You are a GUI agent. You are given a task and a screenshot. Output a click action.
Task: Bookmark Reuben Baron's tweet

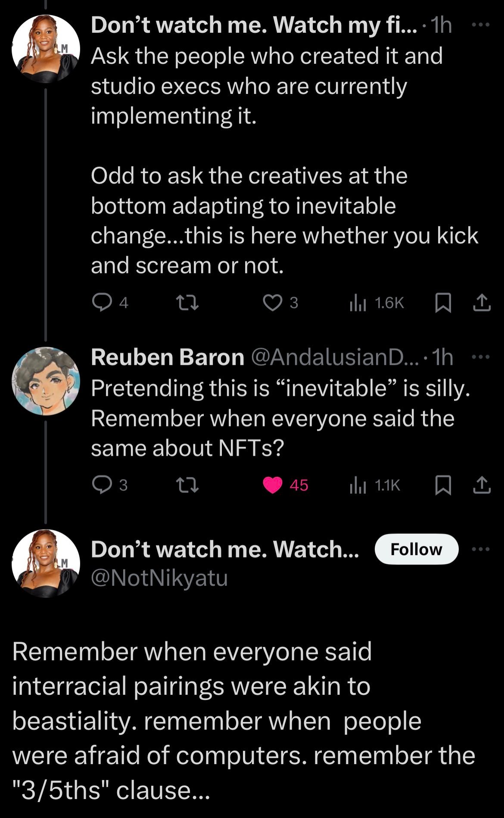coord(443,485)
